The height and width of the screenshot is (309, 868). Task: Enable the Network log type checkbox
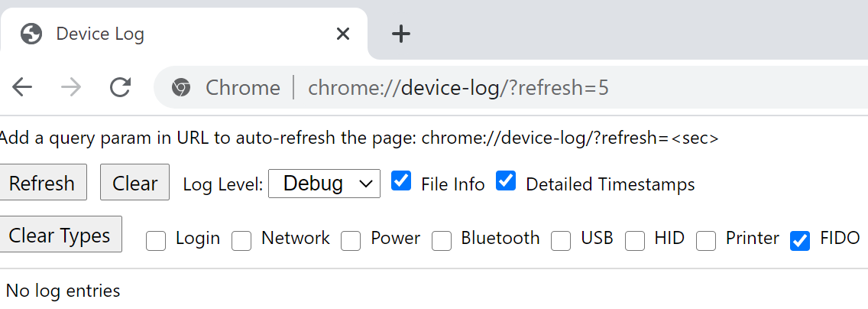click(x=241, y=241)
